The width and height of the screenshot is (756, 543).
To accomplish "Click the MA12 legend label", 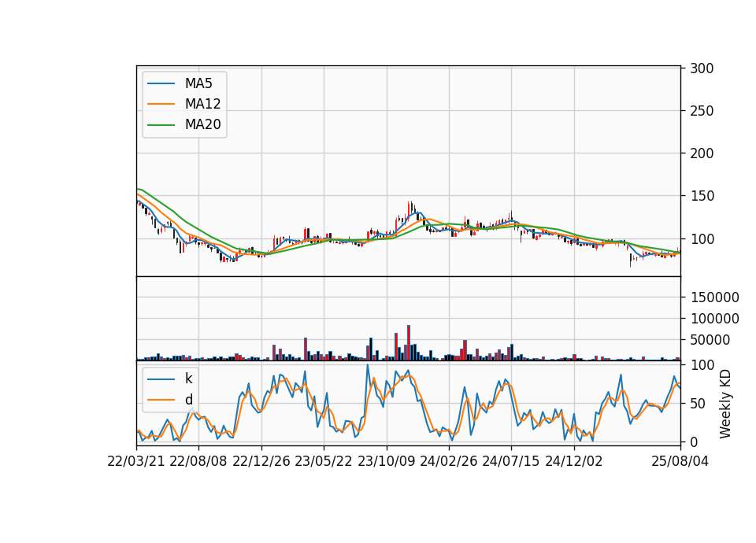I will (x=202, y=104).
